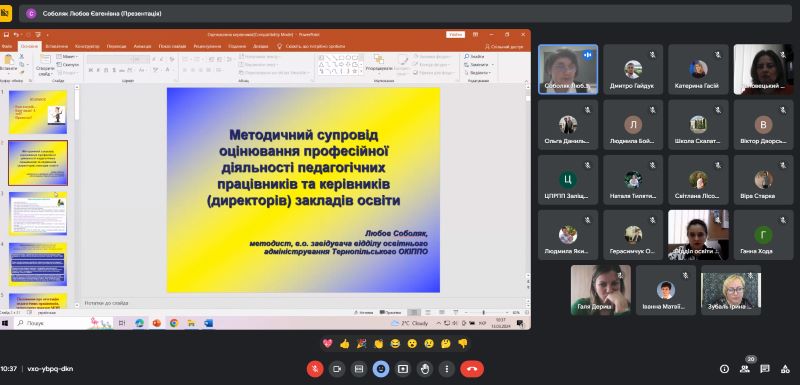This screenshot has width=800, height=385.
Task: Unmute the microphone in the Meet toolbar
Action: pyautogui.click(x=315, y=369)
